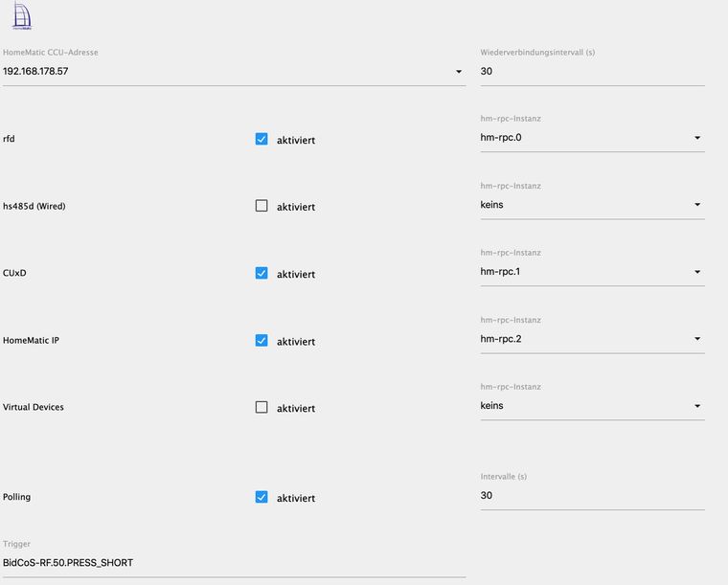
Task: Click the aktiviert label beside hs485d (Wired)
Action: pyautogui.click(x=296, y=207)
